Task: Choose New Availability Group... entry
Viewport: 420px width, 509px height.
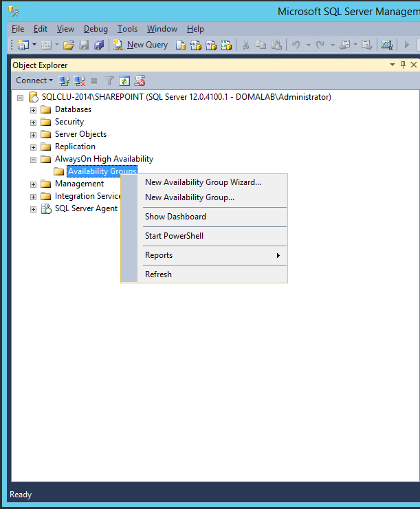Action: (x=190, y=197)
